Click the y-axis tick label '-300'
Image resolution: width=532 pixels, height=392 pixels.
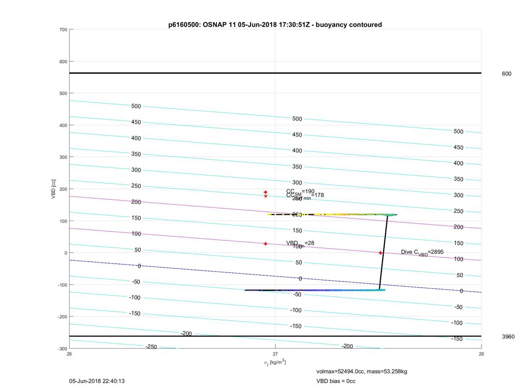point(62,349)
